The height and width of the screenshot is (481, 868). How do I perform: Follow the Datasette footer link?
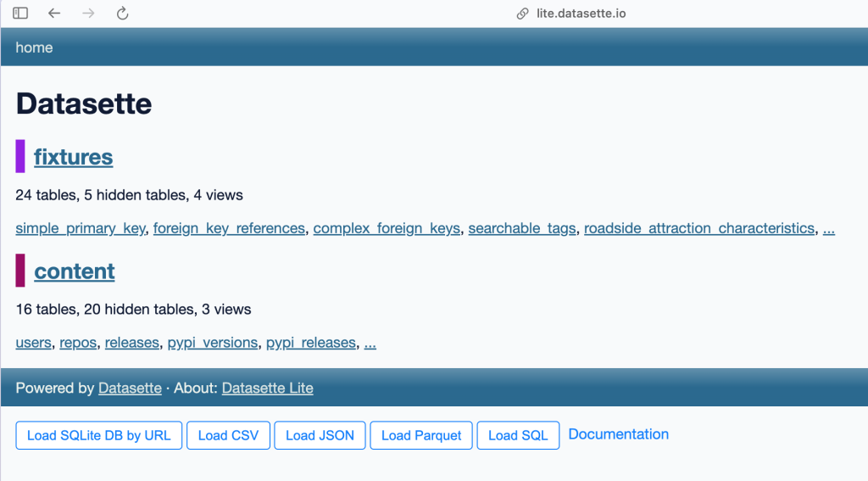[130, 388]
